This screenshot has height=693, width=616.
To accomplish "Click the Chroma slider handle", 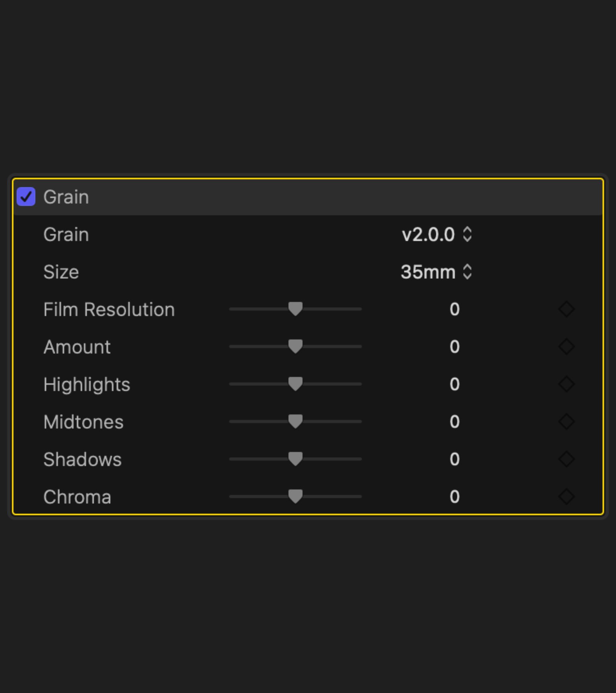I will coord(296,496).
